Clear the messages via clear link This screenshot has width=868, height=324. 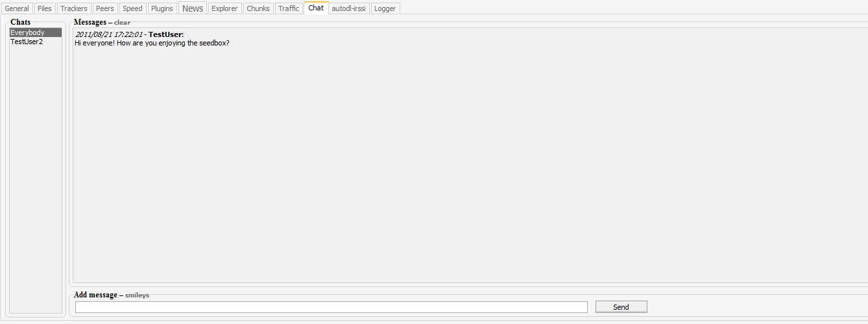coord(122,23)
